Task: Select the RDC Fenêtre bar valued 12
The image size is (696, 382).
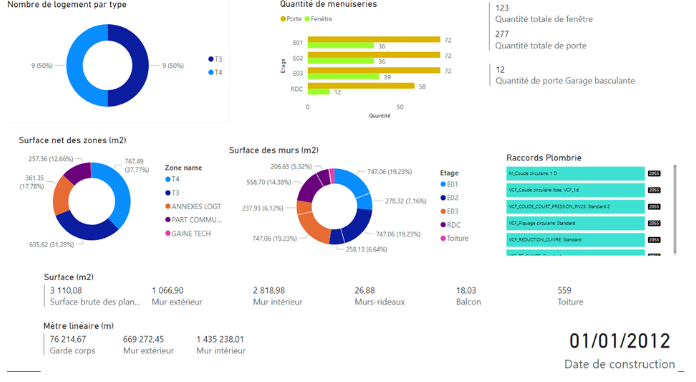Action: 319,91
